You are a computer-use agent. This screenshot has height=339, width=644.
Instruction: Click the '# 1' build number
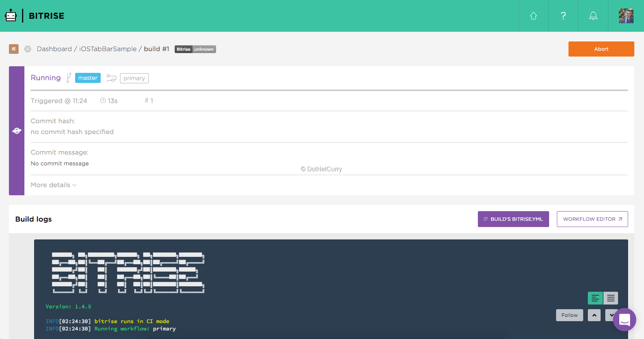(x=149, y=100)
